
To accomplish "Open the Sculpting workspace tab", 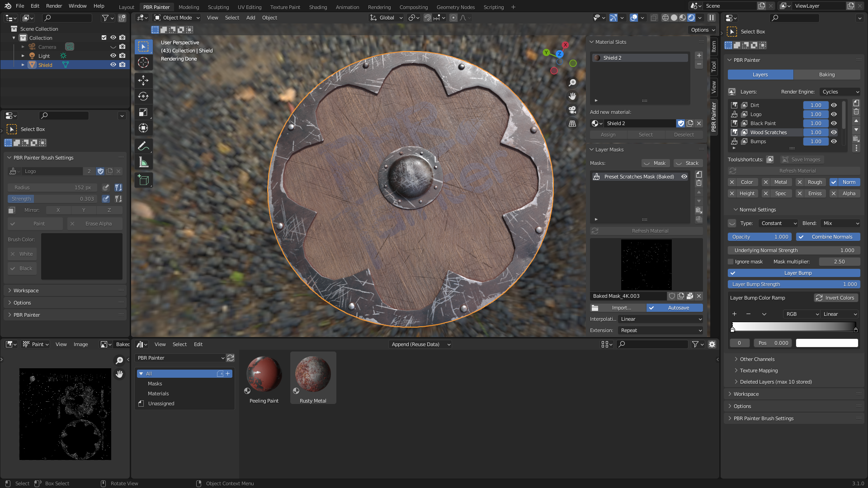I will click(218, 7).
